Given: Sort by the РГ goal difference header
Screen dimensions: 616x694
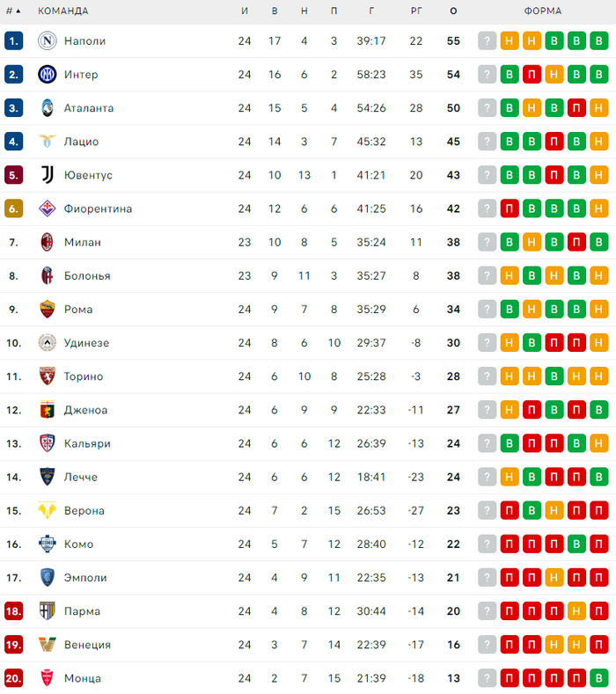Looking at the screenshot, I should pyautogui.click(x=416, y=11).
